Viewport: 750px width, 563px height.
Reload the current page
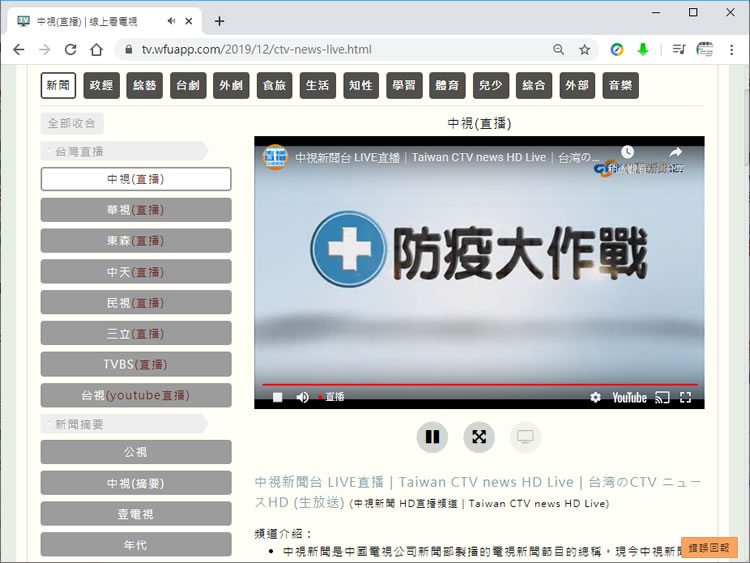pyautogui.click(x=70, y=49)
